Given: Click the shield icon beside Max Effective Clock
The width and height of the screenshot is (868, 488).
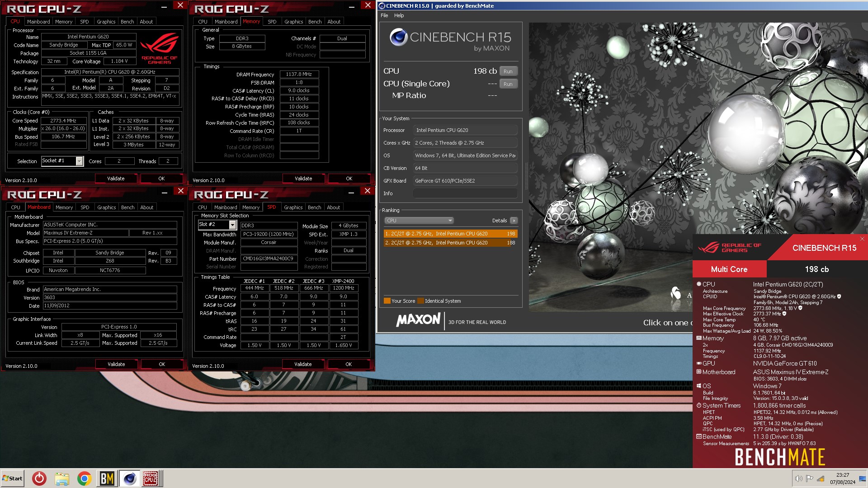Looking at the screenshot, I should coord(784,314).
